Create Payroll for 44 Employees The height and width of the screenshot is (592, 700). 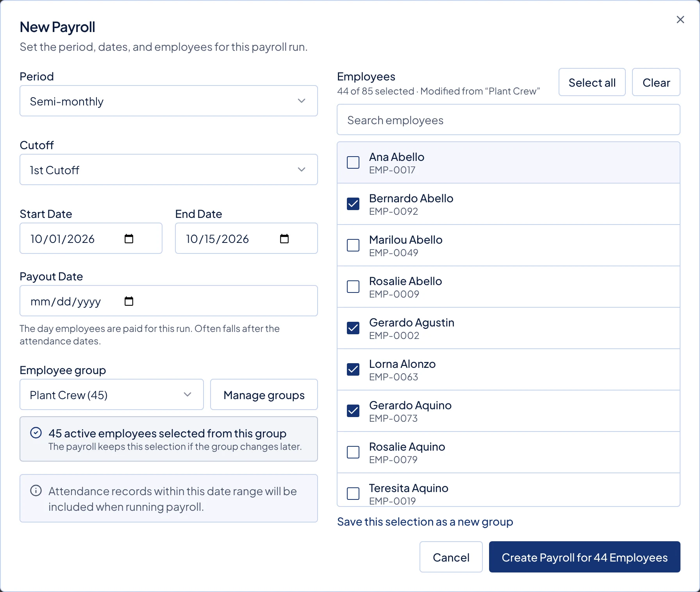pyautogui.click(x=585, y=557)
